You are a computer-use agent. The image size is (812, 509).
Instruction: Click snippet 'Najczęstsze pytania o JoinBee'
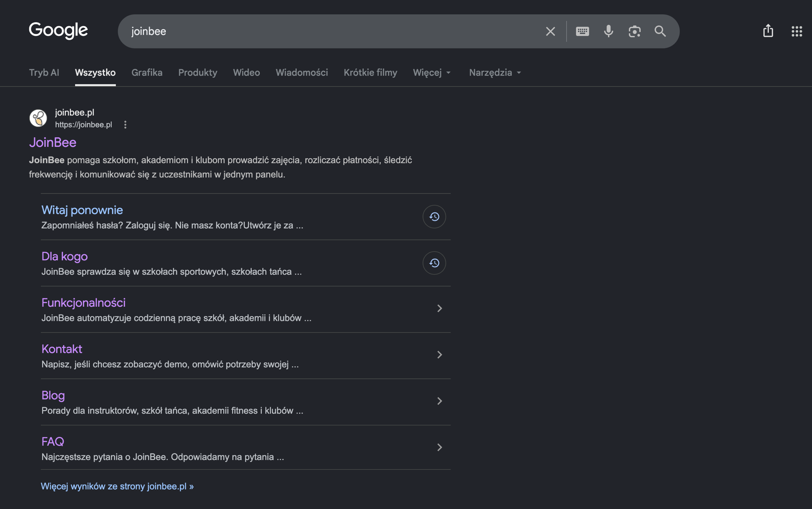(162, 457)
